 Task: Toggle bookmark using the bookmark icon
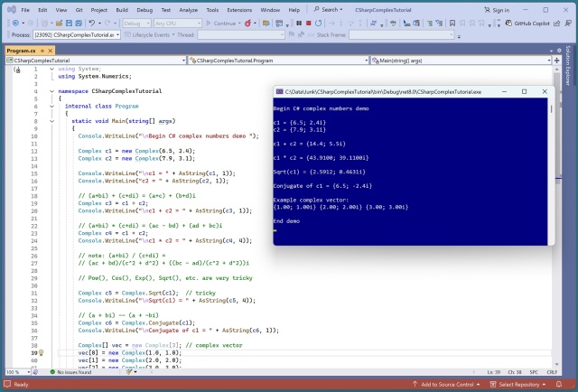coord(452,23)
